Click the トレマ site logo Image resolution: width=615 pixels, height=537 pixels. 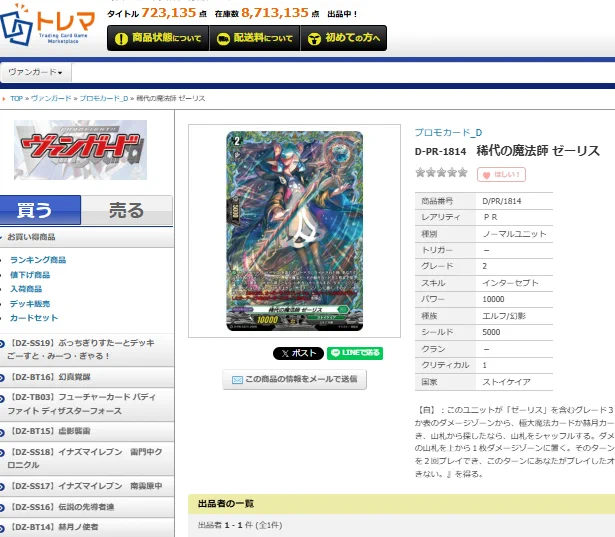click(x=47, y=24)
